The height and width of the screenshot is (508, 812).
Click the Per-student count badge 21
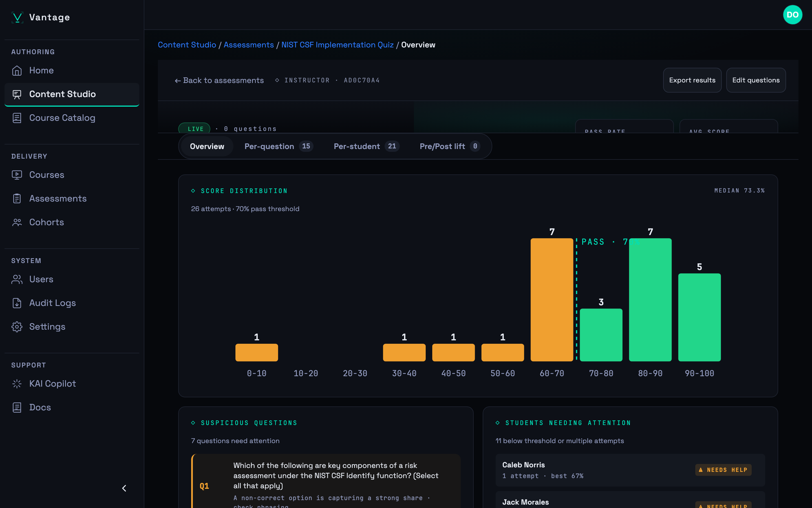tap(392, 146)
